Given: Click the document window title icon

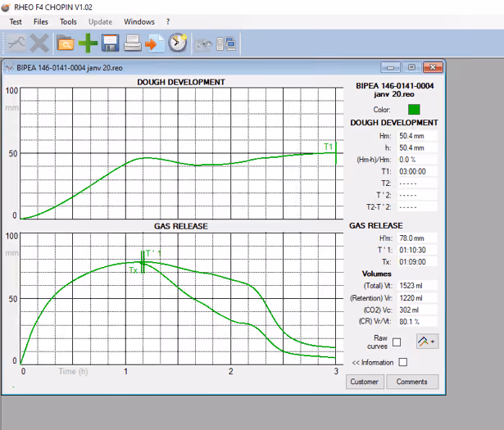Looking at the screenshot, I should (x=10, y=68).
